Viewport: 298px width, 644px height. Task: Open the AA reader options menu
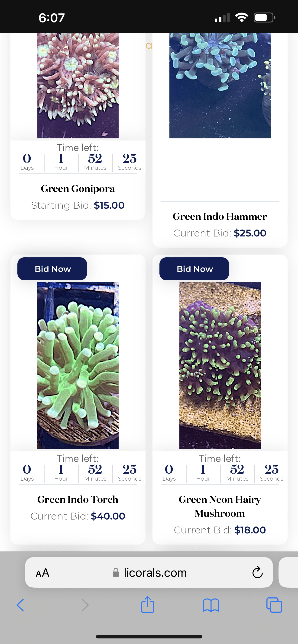pyautogui.click(x=42, y=573)
